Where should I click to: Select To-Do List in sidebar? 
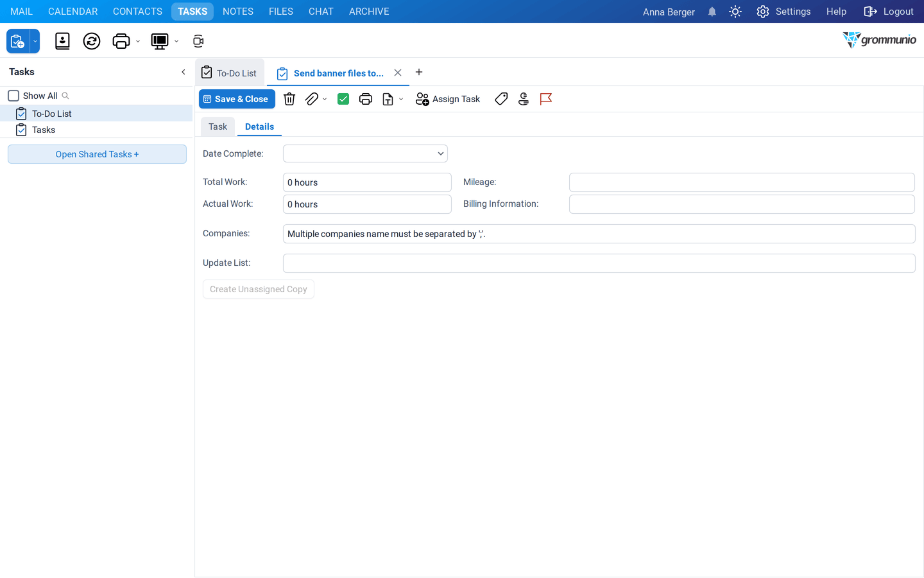pyautogui.click(x=96, y=114)
